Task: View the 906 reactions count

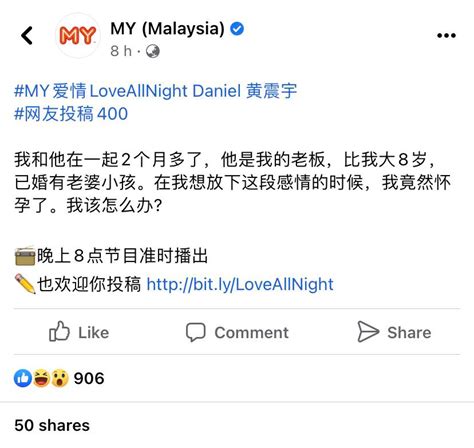Action: coord(89,378)
